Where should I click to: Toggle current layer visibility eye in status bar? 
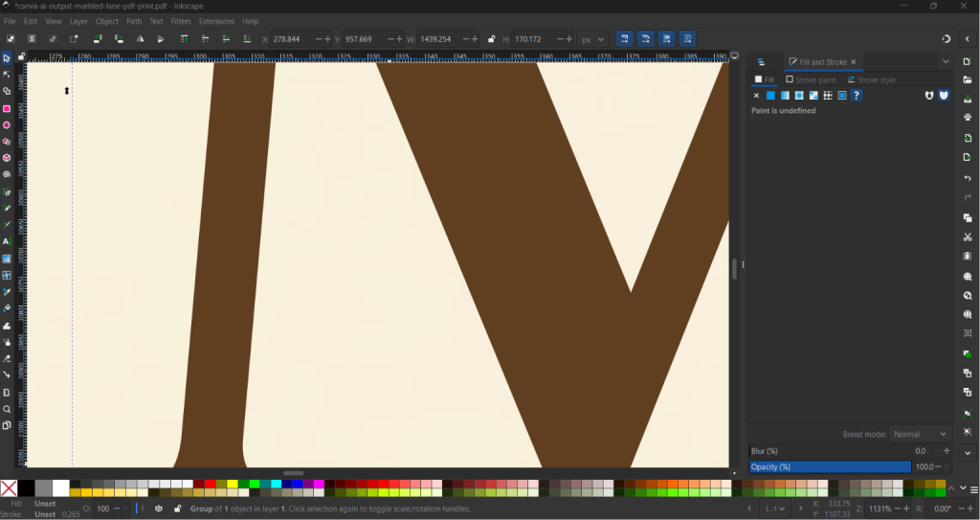pyautogui.click(x=159, y=509)
